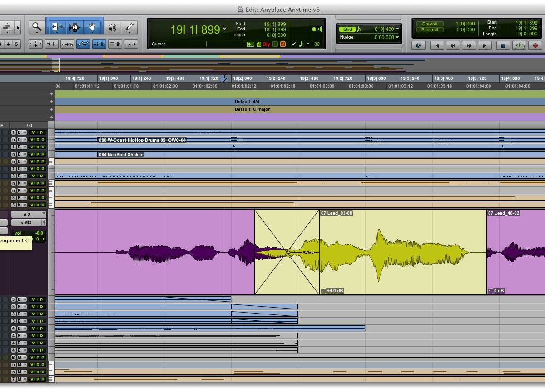Click the s MIX output assignment button
This screenshot has width=545, height=392.
tap(28, 223)
